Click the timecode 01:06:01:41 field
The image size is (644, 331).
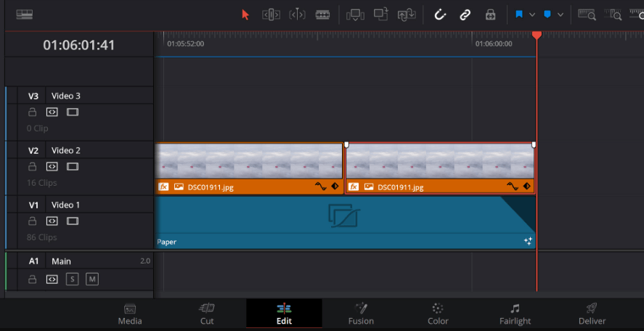[x=79, y=45]
